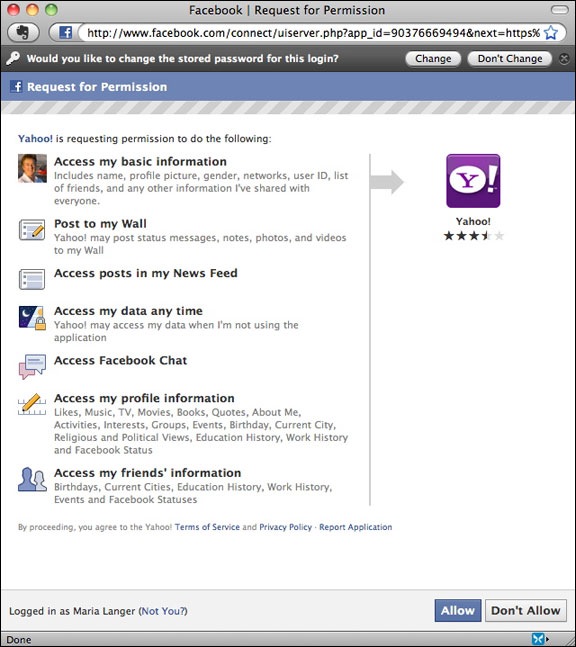The image size is (576, 647).
Task: Click the Evernote elephant toolbar icon
Action: pyautogui.click(x=23, y=32)
